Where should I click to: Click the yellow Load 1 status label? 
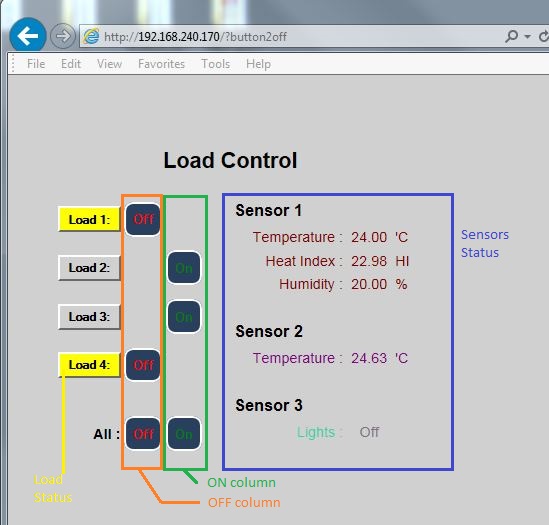tap(89, 219)
